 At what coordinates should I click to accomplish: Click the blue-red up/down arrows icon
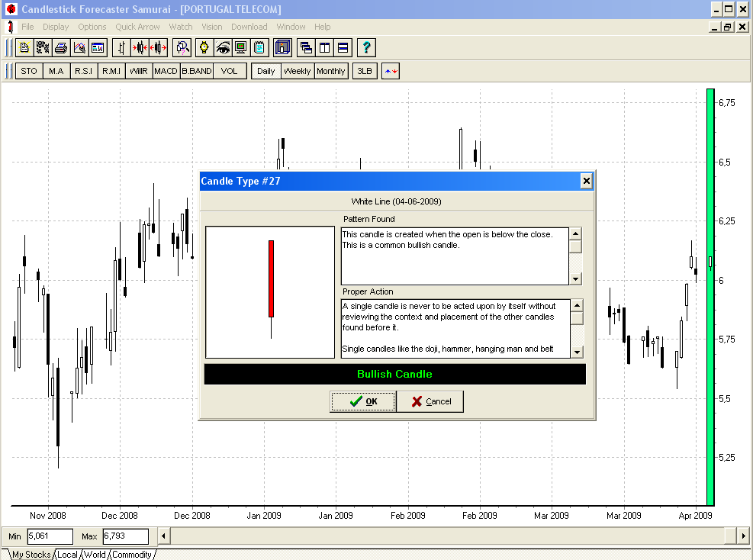(391, 71)
